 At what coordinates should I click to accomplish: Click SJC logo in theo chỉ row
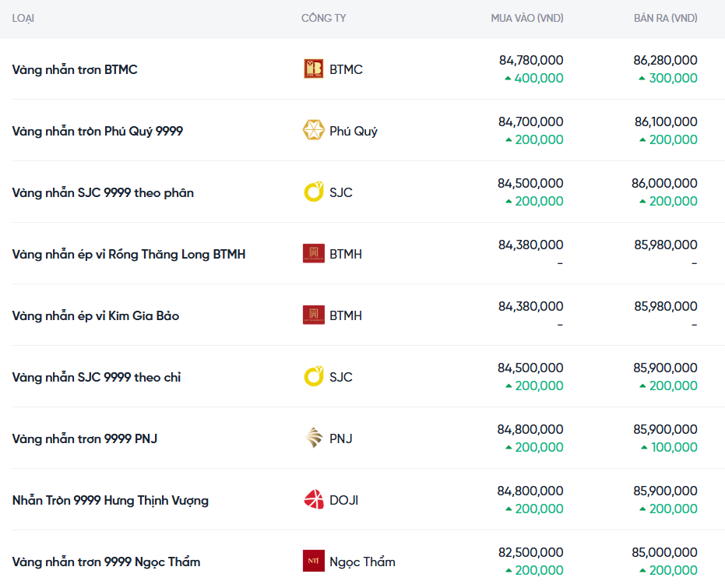313,377
